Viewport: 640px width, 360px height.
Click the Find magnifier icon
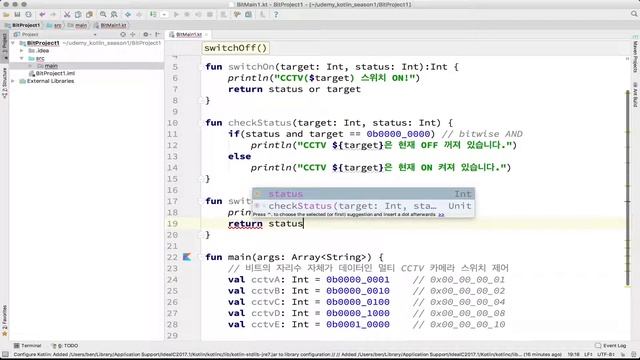pos(103,15)
